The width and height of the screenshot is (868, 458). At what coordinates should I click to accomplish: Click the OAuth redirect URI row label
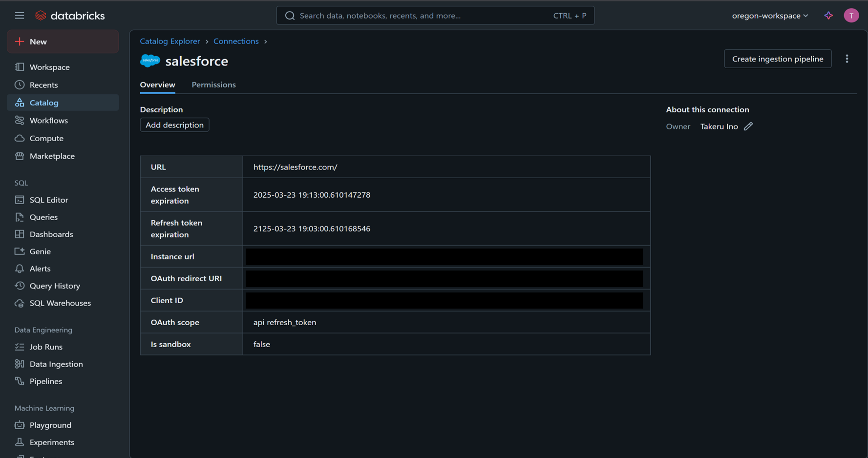pyautogui.click(x=186, y=278)
